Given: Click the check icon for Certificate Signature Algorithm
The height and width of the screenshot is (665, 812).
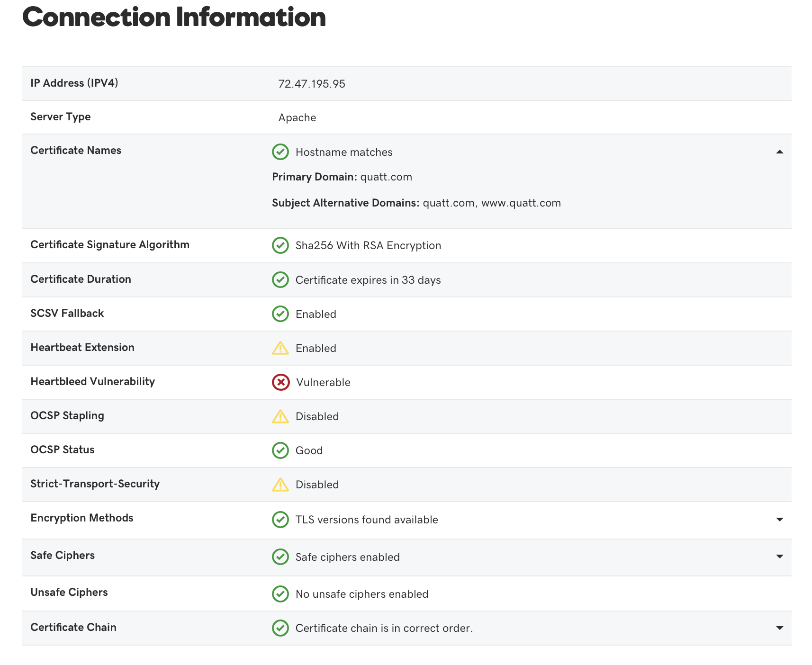Looking at the screenshot, I should [x=280, y=245].
